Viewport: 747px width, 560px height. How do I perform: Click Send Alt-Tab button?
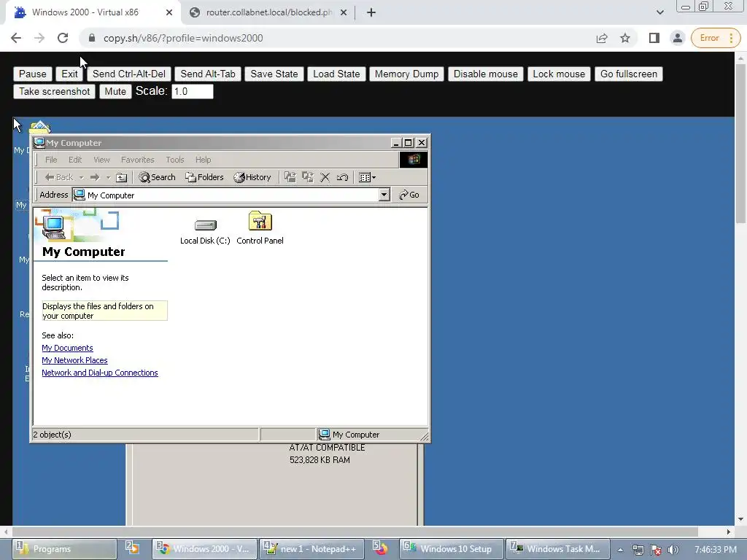pyautogui.click(x=208, y=74)
